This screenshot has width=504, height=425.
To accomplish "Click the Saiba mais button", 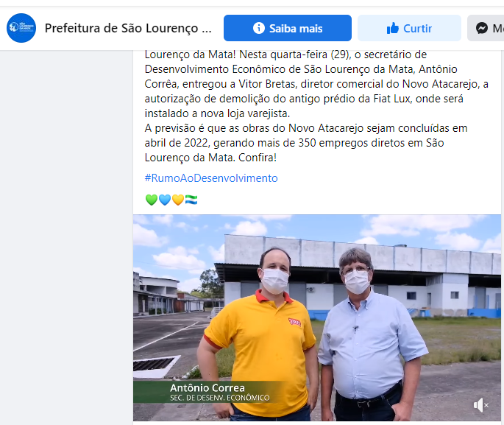I will 288,28.
